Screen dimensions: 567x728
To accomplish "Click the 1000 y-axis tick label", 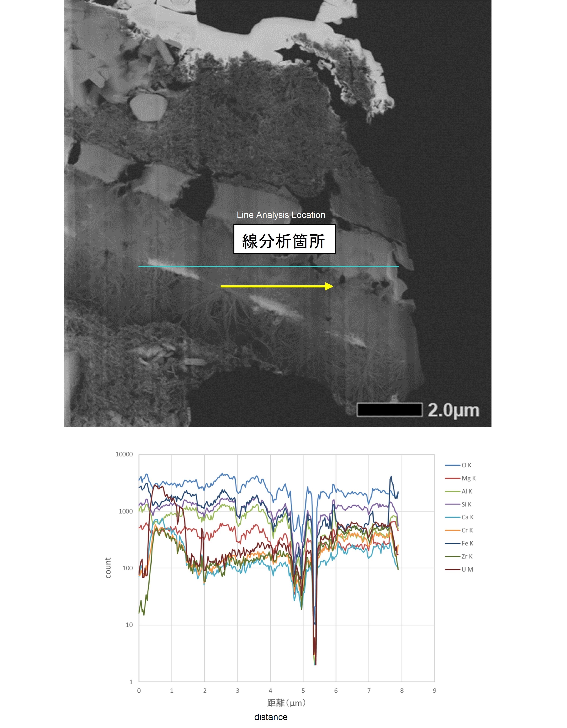I will 126,511.
